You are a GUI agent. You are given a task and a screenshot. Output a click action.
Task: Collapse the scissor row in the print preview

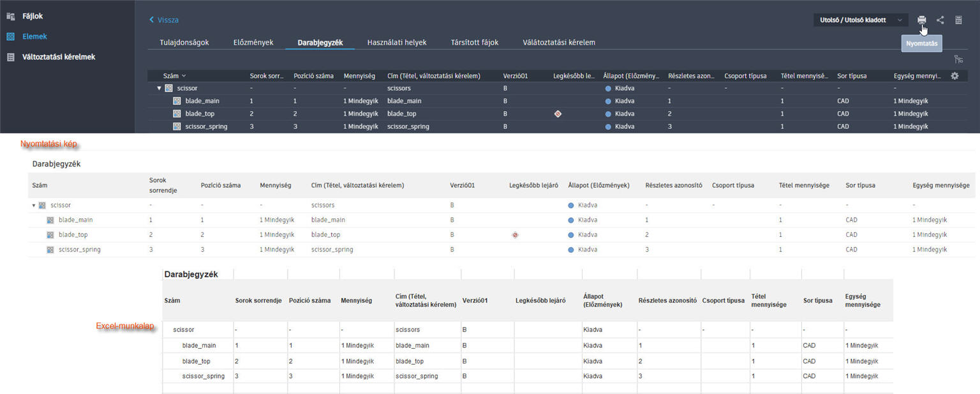[34, 206]
